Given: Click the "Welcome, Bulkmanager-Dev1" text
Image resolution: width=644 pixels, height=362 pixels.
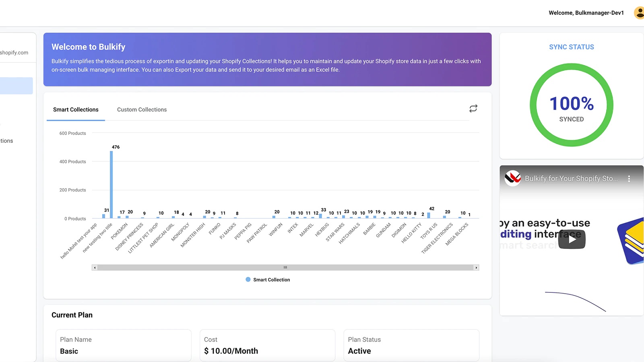Looking at the screenshot, I should point(586,13).
